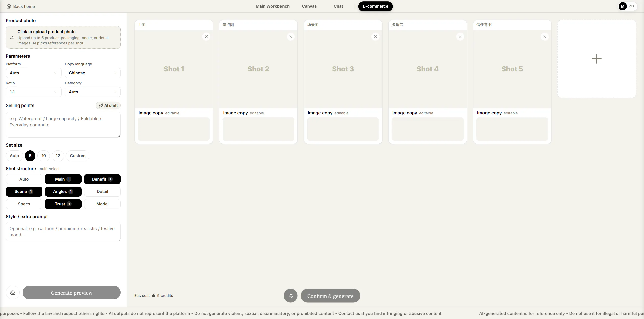The width and height of the screenshot is (644, 319).
Task: Click the Shot 4 image placeholder
Action: pyautogui.click(x=428, y=69)
